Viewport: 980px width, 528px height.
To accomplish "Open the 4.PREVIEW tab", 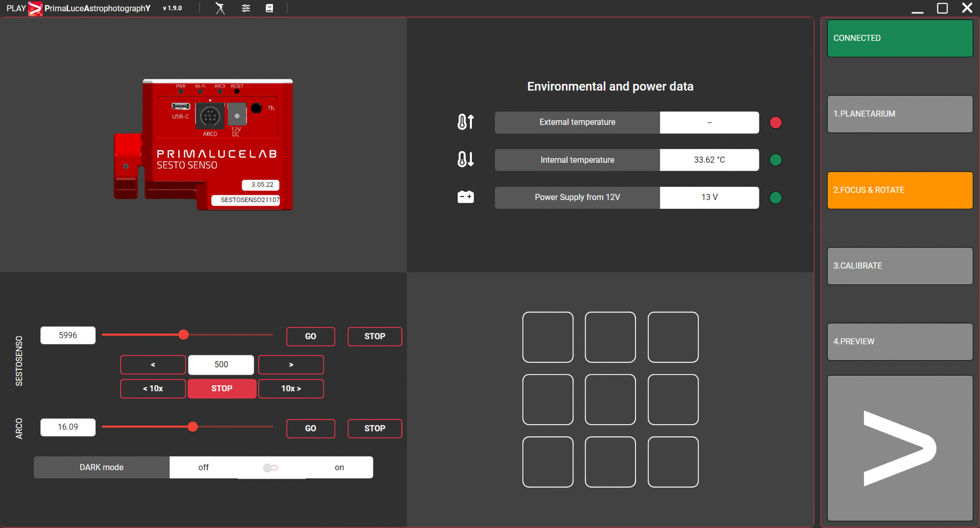I will pos(899,342).
